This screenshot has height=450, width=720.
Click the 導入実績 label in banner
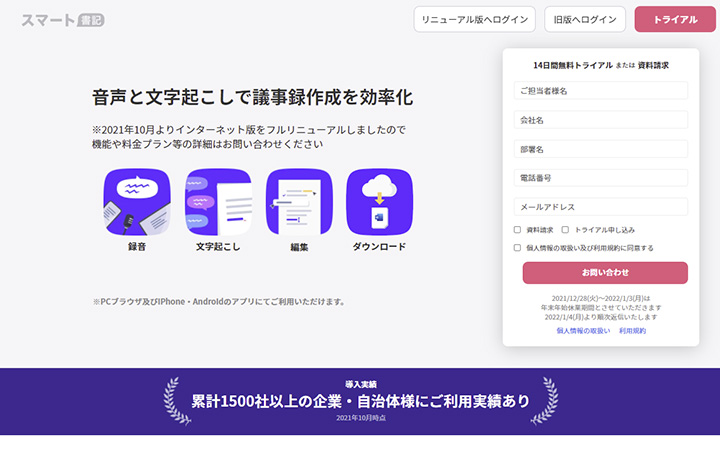tap(361, 384)
